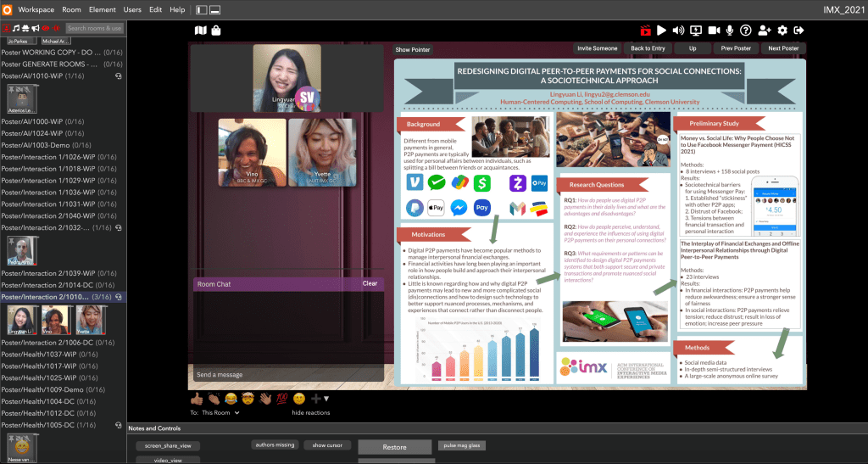
Task: Expand more reactions with the plus arrow
Action: (x=320, y=398)
